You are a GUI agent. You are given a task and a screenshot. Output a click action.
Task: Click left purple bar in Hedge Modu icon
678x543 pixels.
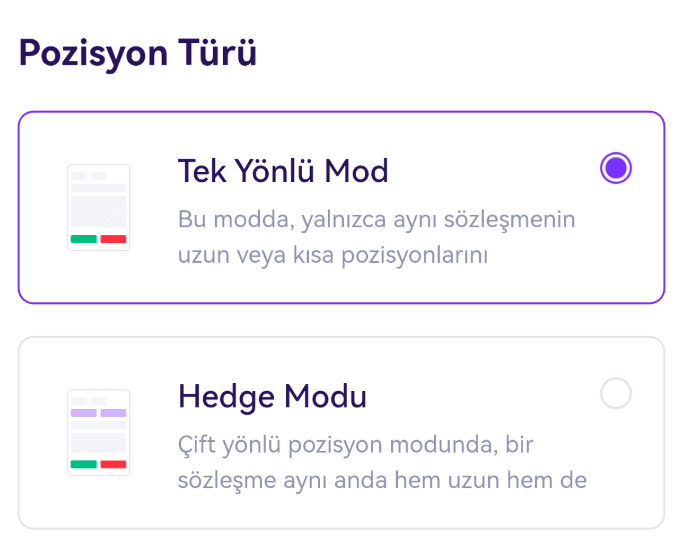tap(84, 412)
